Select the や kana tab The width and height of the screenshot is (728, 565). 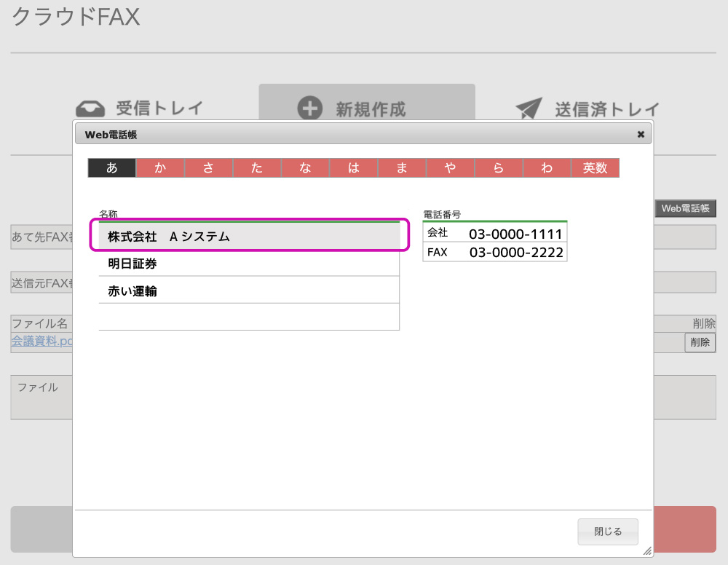(450, 167)
